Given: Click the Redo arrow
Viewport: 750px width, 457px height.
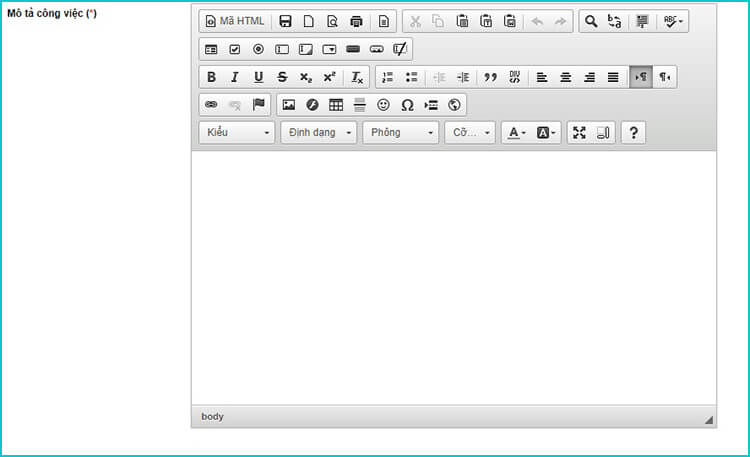Looking at the screenshot, I should [561, 21].
